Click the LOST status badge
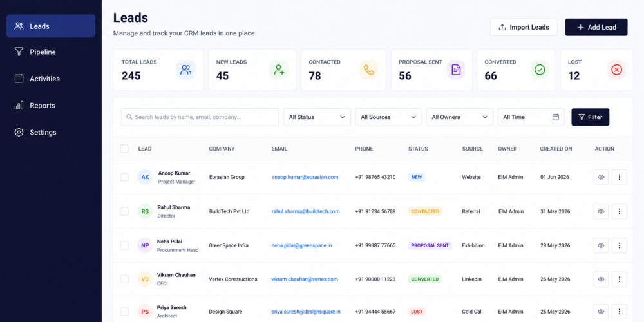The width and height of the screenshot is (644, 322). (x=417, y=312)
